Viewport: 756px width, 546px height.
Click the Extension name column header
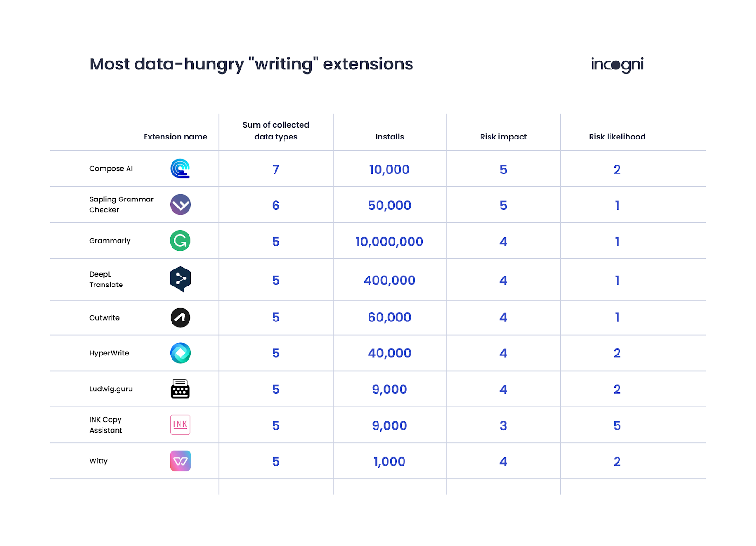pyautogui.click(x=175, y=137)
